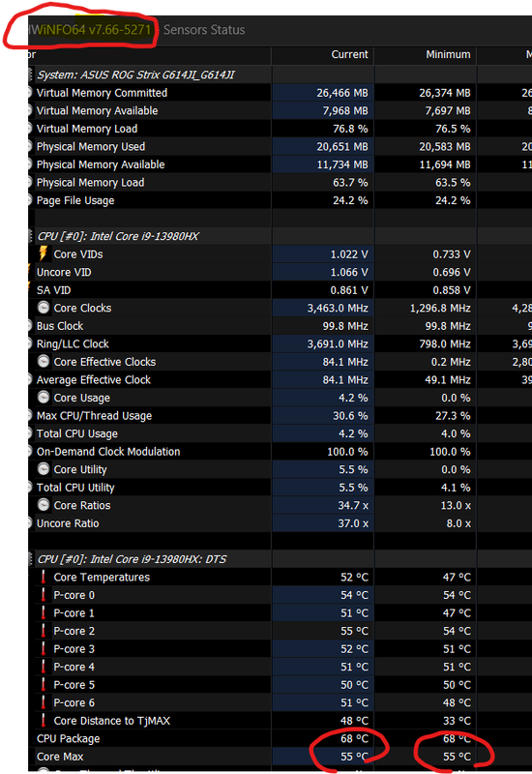Click the thermometer icon for P-core 6

pyautogui.click(x=43, y=702)
